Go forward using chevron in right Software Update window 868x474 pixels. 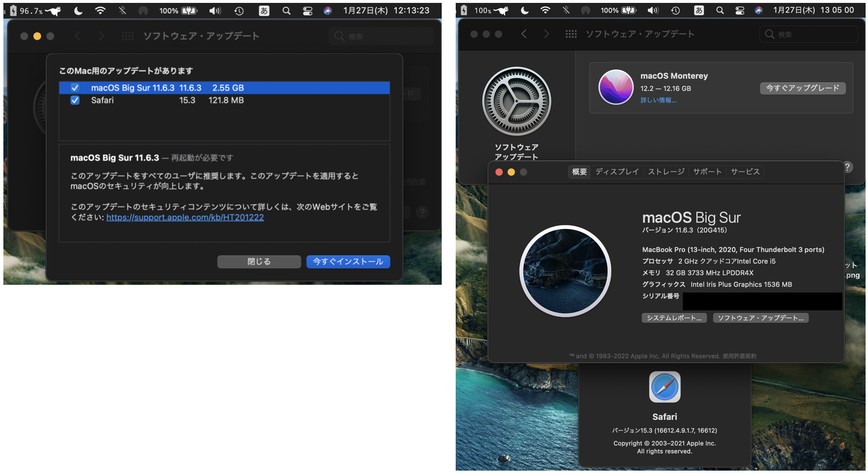tap(546, 34)
